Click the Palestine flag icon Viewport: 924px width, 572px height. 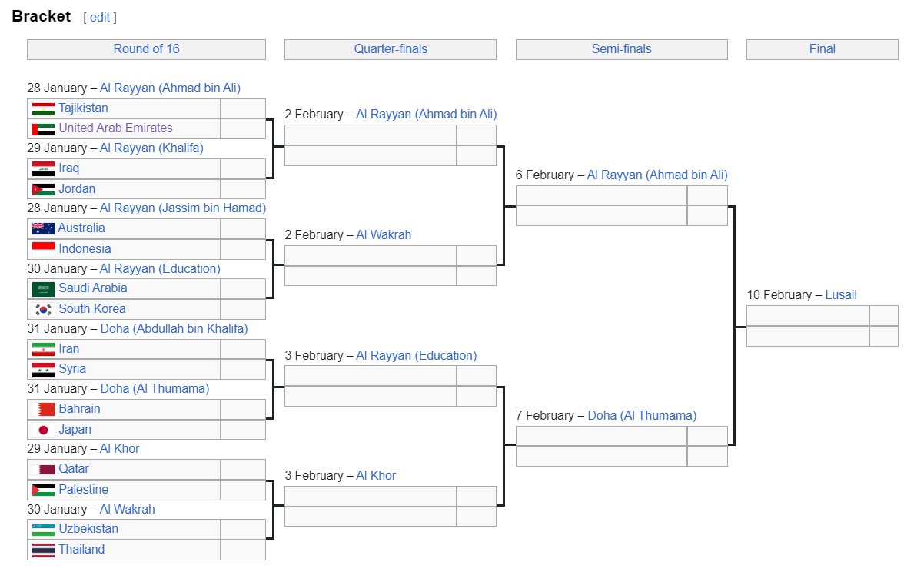click(x=43, y=490)
